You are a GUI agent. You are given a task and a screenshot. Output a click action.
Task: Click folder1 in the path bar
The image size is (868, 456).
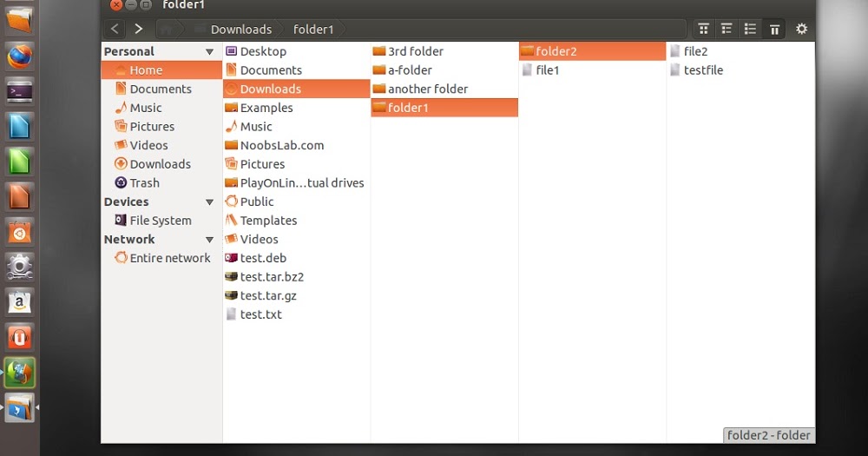(313, 30)
